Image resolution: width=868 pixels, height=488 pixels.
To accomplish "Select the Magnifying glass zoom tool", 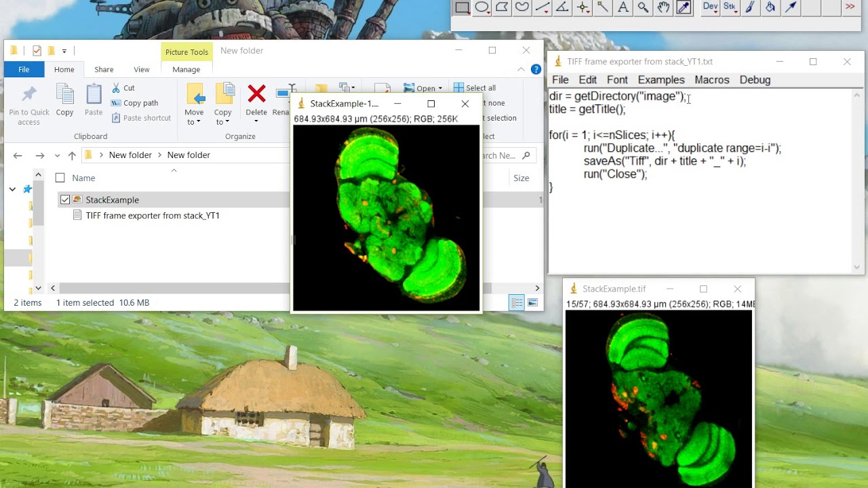I will (x=643, y=7).
